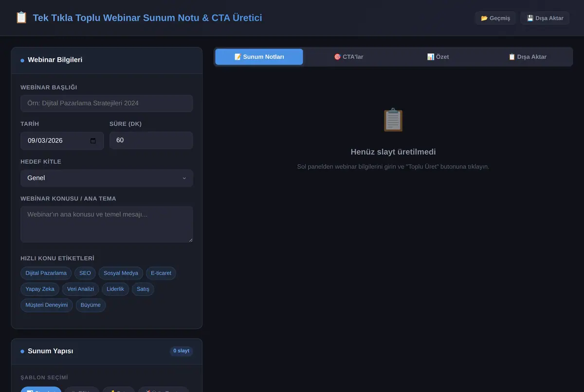Image resolution: width=584 pixels, height=392 pixels.
Task: Click the Şablon Seçimi label
Action: click(x=44, y=378)
